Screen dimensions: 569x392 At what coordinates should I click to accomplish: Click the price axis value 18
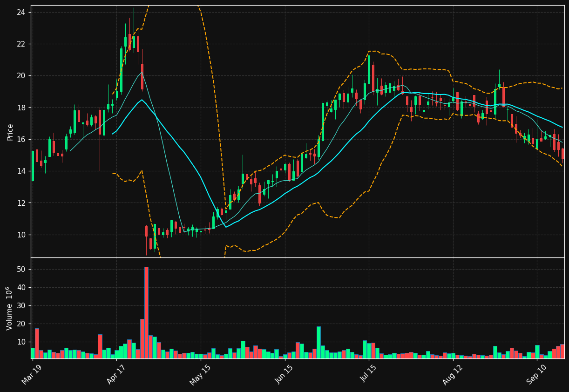tap(20, 108)
